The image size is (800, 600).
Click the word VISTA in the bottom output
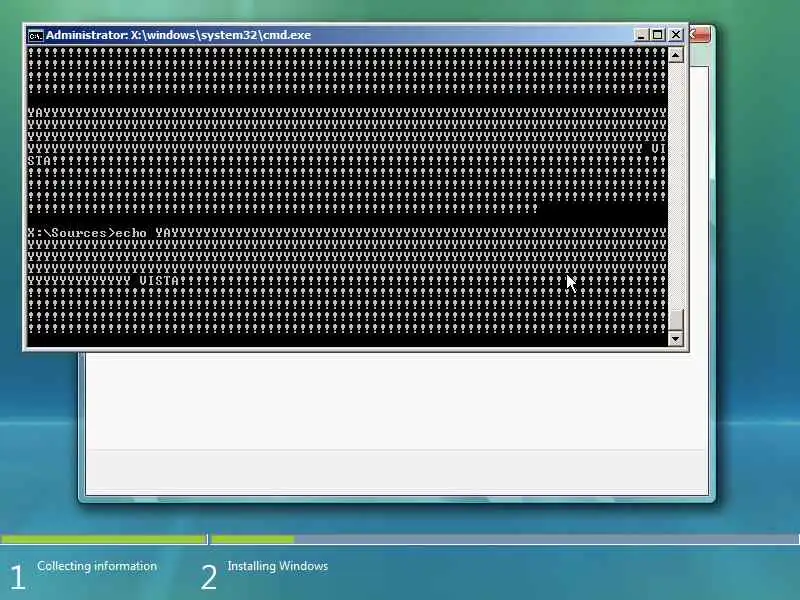[x=159, y=281]
